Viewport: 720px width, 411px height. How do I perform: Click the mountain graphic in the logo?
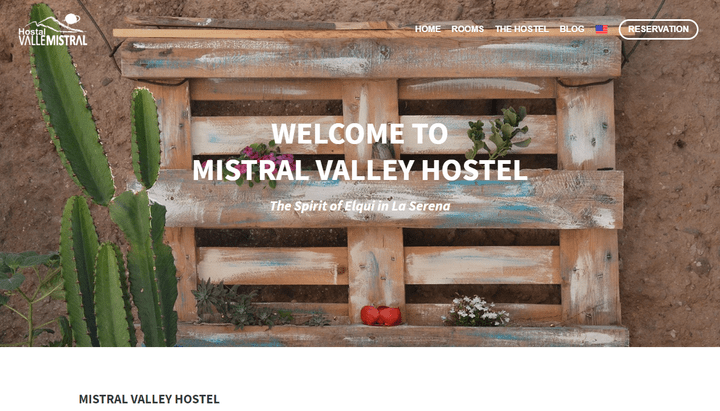55,24
